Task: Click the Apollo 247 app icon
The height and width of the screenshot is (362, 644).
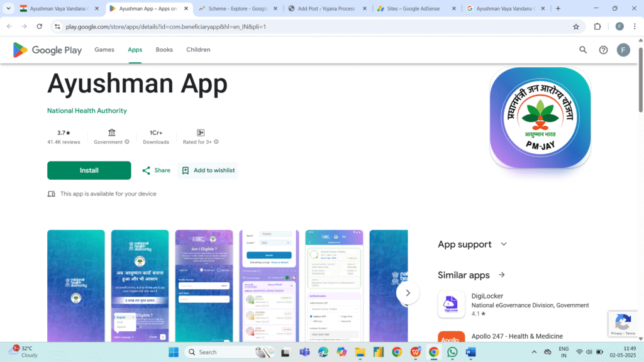Action: pyautogui.click(x=452, y=337)
